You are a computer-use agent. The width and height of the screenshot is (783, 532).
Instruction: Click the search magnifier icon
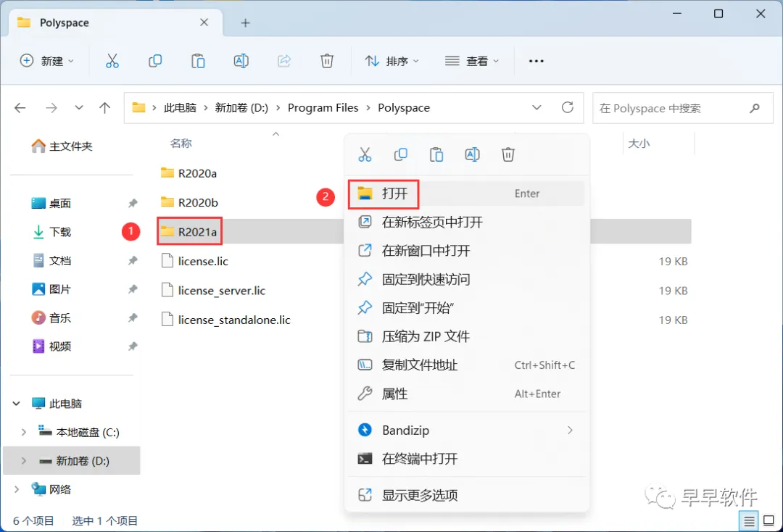(755, 108)
